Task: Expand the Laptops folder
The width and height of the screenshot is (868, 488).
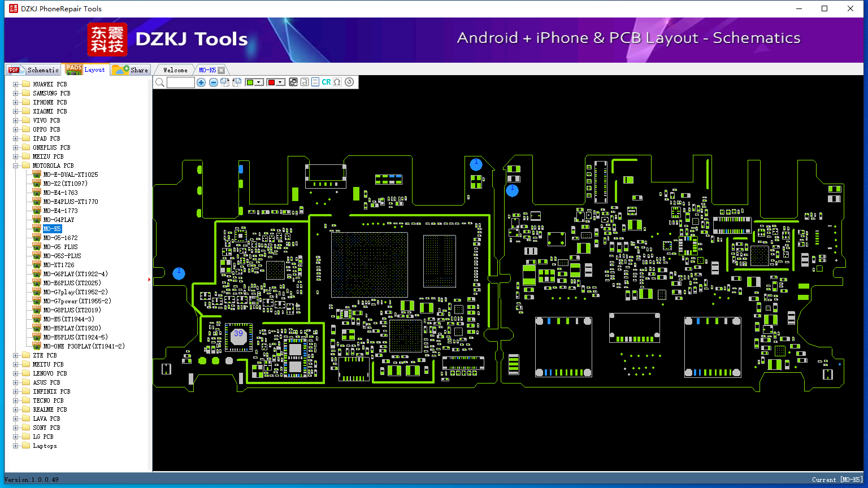Action: (x=16, y=446)
